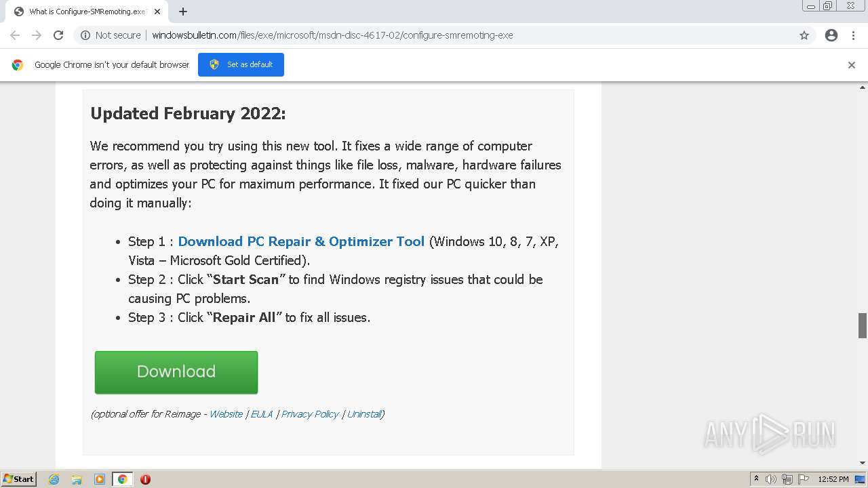Image resolution: width=868 pixels, height=488 pixels.
Task: Click the Chrome logo in the notification bar
Action: point(18,65)
